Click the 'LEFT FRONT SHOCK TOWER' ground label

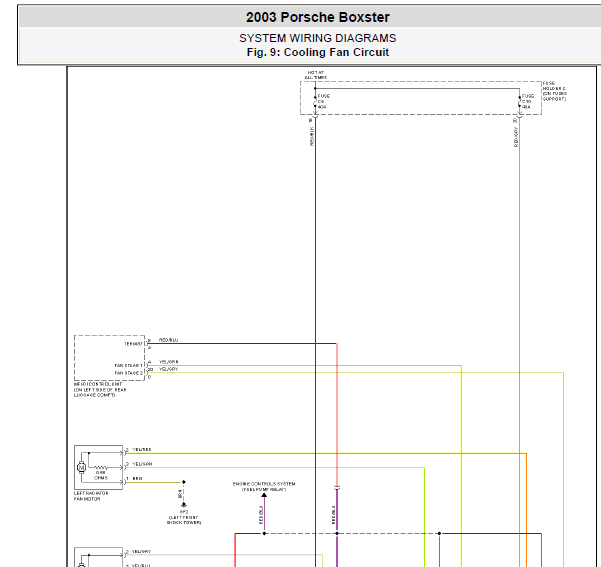tap(184, 517)
